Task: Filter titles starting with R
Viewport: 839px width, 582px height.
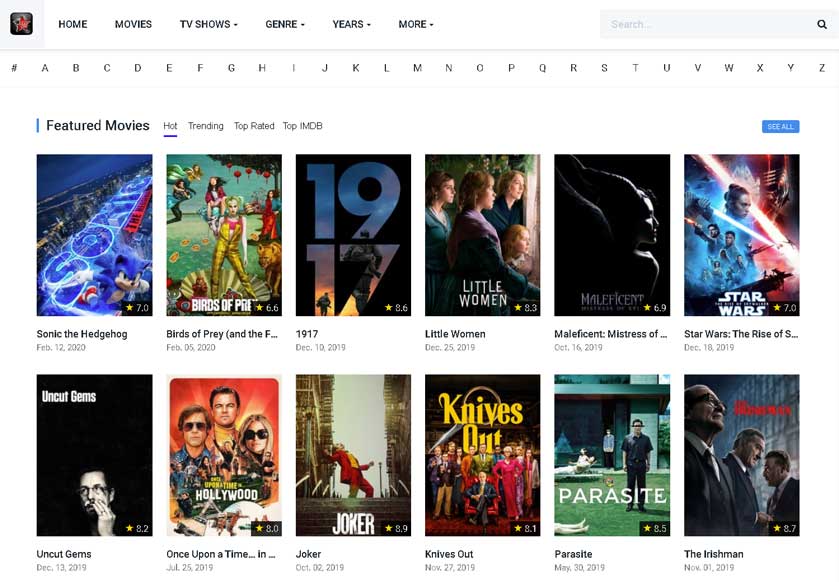Action: coord(574,68)
